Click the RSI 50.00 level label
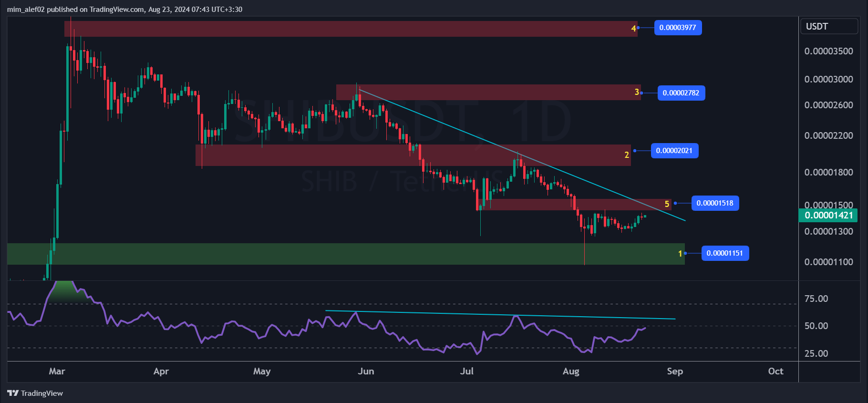This screenshot has height=403, width=868. (816, 326)
